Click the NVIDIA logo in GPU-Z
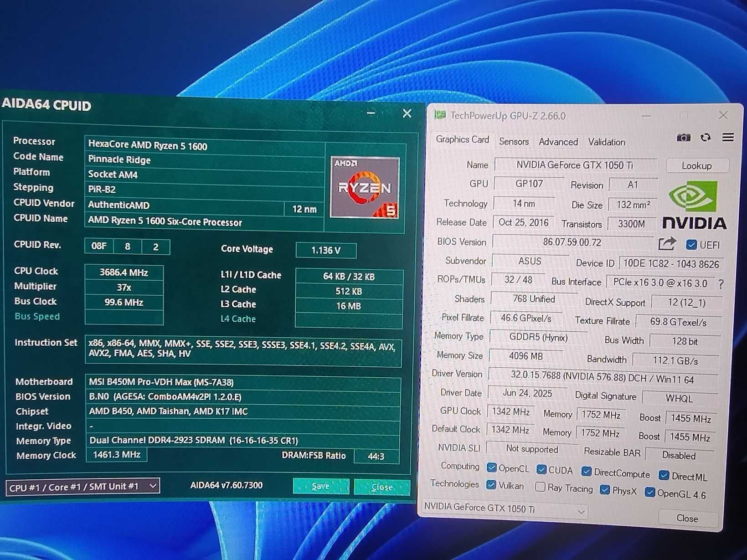This screenshot has height=560, width=747. [694, 205]
